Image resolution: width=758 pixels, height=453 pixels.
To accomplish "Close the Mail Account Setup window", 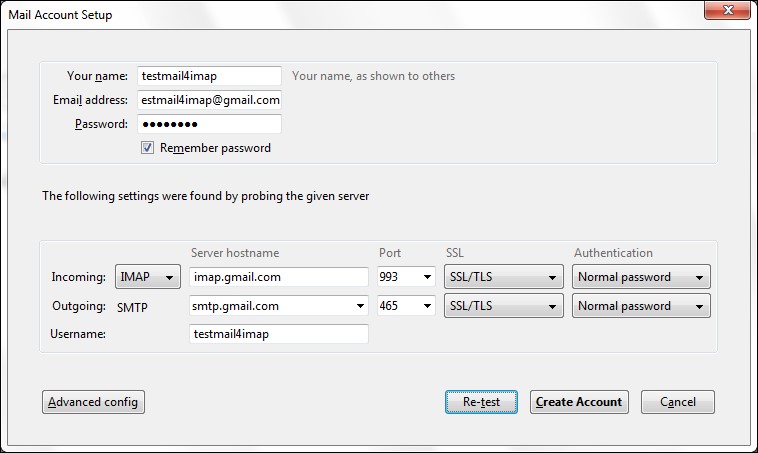I will coord(728,10).
